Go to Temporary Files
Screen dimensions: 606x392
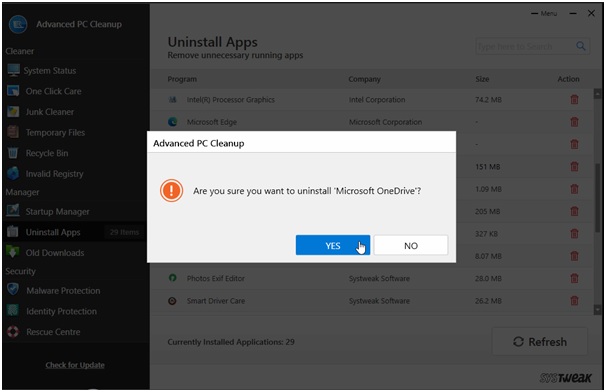click(55, 133)
